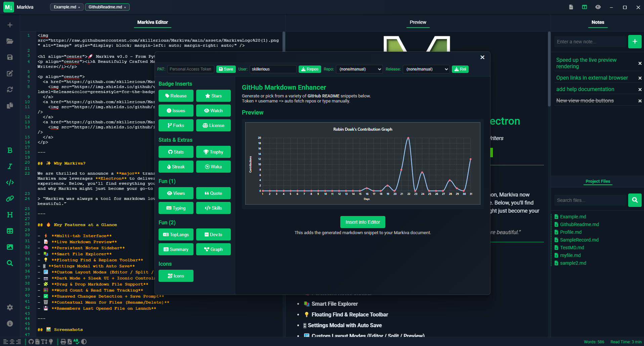
Task: Insert a link using the chain icon
Action: pyautogui.click(x=10, y=199)
